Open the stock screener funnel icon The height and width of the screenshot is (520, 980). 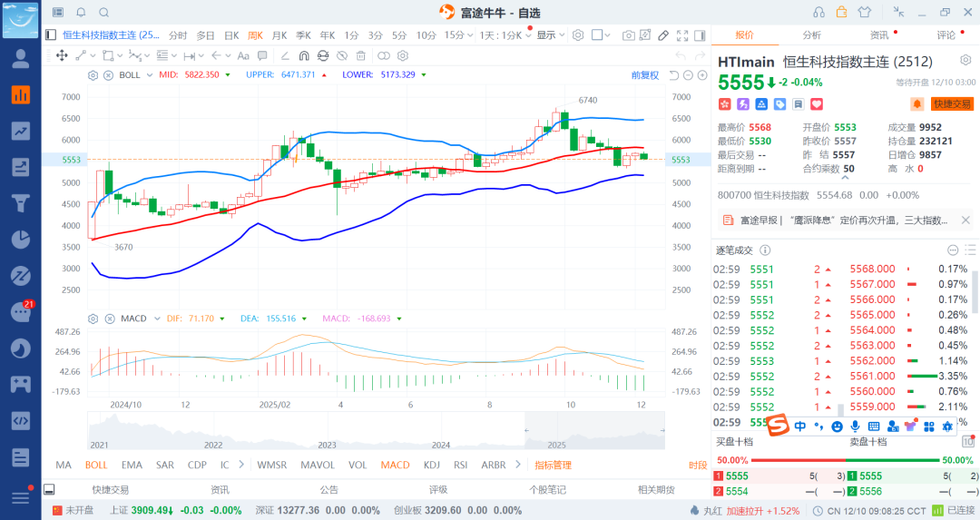click(21, 203)
